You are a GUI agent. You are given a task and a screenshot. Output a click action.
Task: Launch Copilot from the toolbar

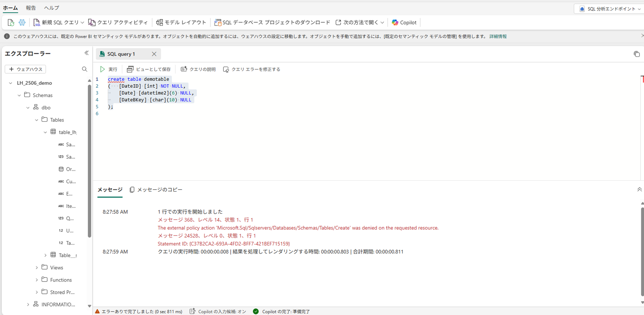[x=404, y=23]
